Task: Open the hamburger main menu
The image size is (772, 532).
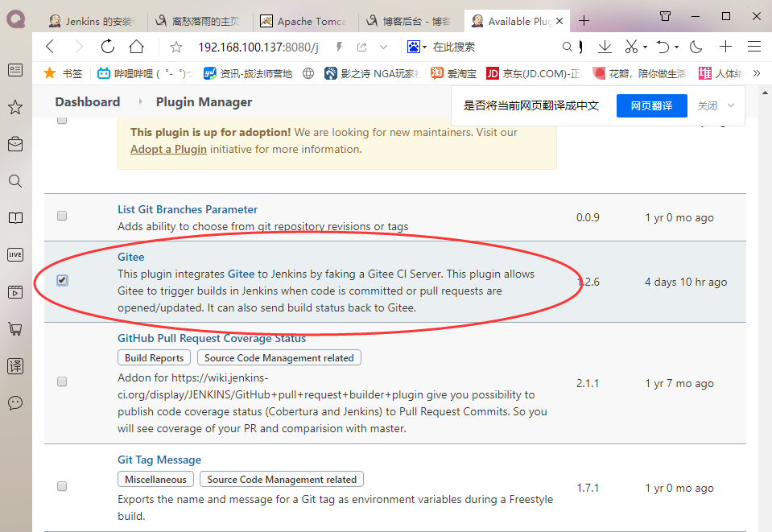Action: [754, 47]
